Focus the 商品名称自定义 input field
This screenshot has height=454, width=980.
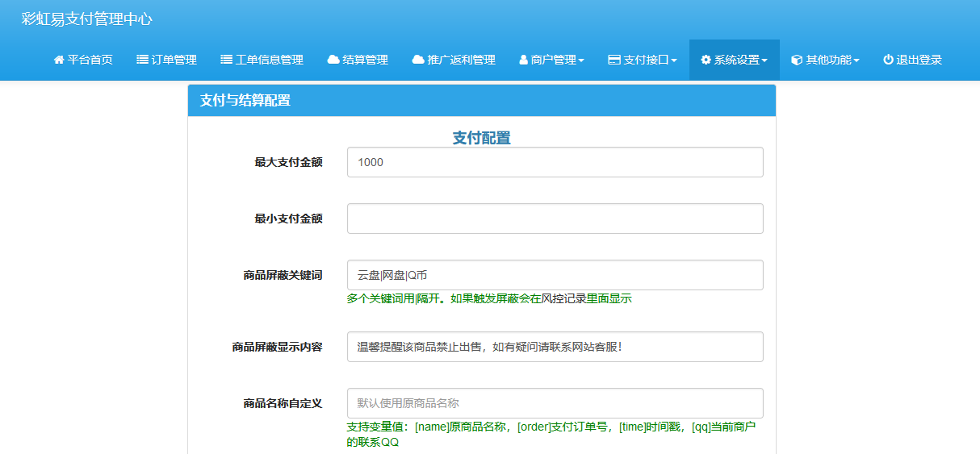(x=555, y=403)
